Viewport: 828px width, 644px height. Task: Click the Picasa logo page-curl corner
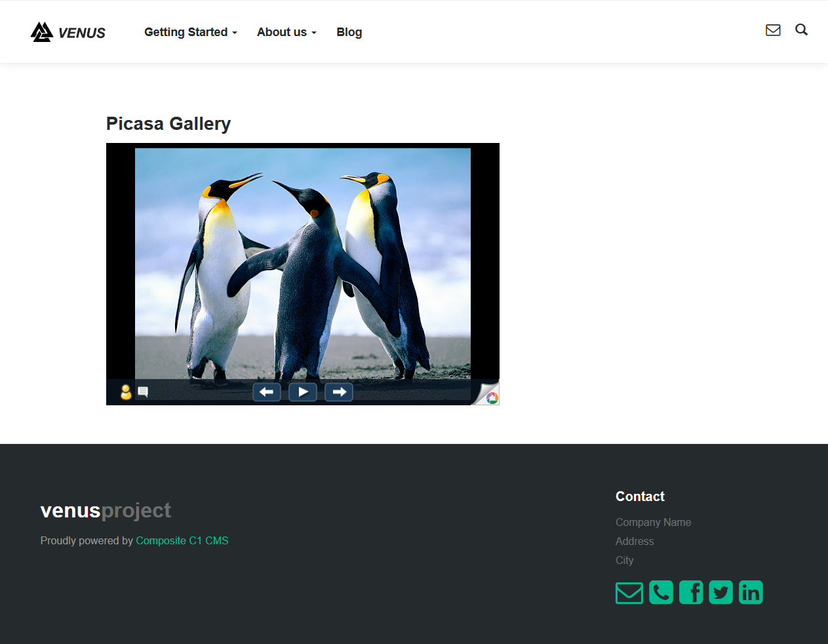point(488,395)
